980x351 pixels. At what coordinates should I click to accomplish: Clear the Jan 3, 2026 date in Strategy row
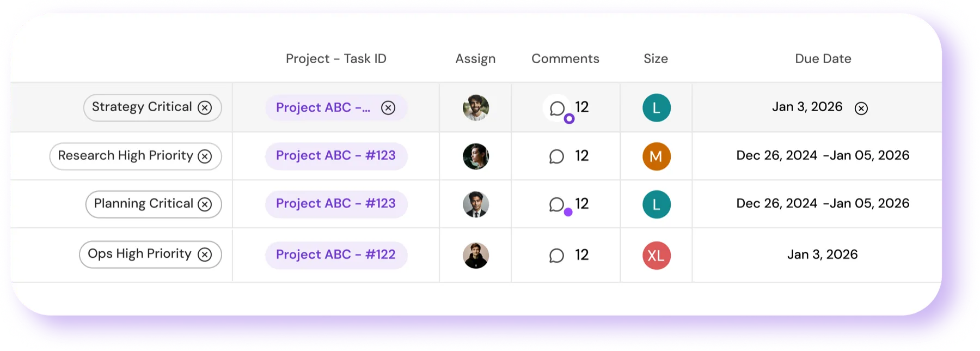click(x=861, y=108)
